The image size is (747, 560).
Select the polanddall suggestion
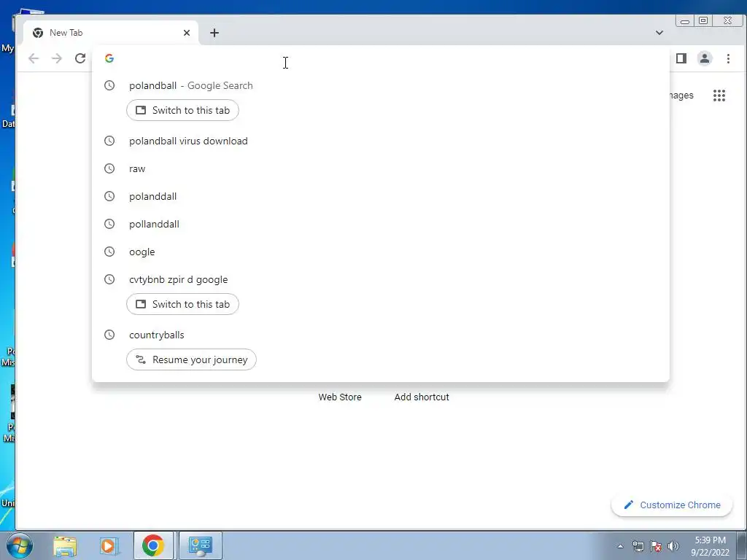(381, 196)
